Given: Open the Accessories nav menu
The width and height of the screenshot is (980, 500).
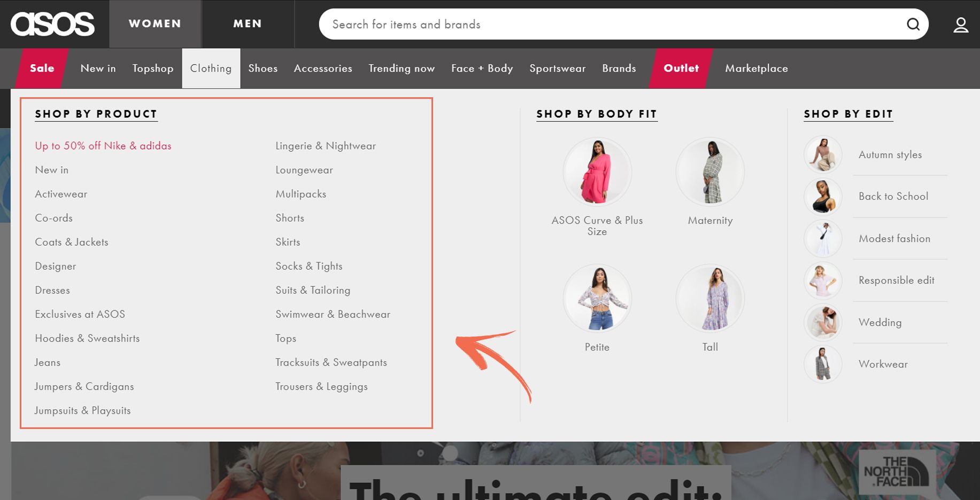Looking at the screenshot, I should tap(323, 68).
